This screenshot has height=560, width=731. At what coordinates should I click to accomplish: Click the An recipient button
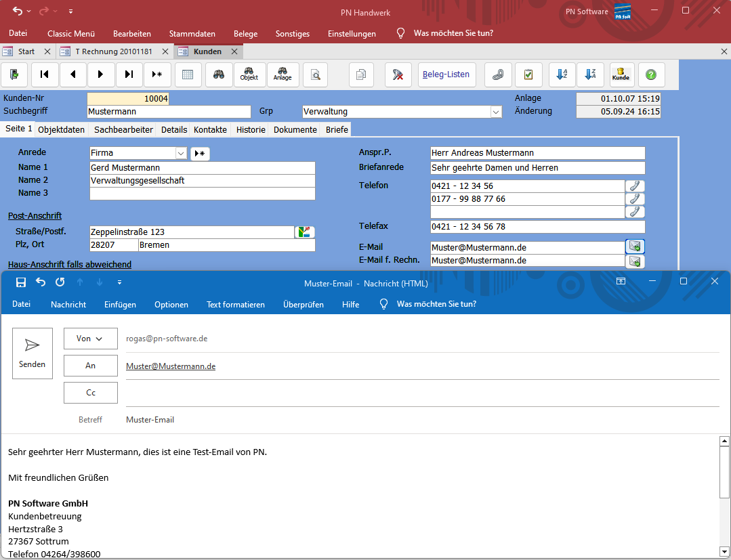pyautogui.click(x=90, y=366)
